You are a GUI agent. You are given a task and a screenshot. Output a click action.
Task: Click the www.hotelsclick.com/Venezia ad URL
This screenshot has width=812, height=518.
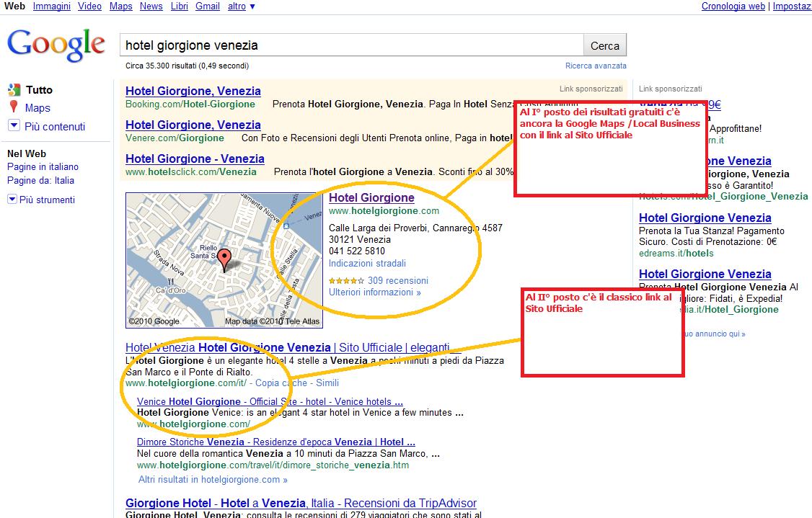[191, 171]
